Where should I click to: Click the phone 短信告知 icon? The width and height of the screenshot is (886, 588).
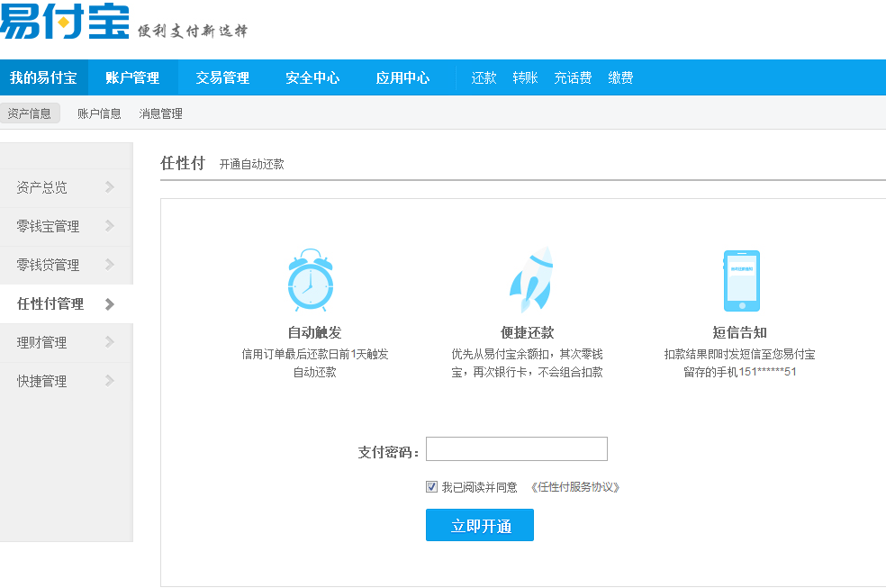pos(742,281)
